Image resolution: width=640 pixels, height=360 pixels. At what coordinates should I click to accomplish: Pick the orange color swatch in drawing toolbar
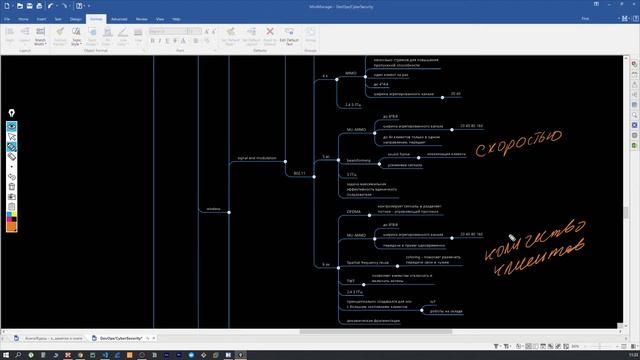[11, 227]
